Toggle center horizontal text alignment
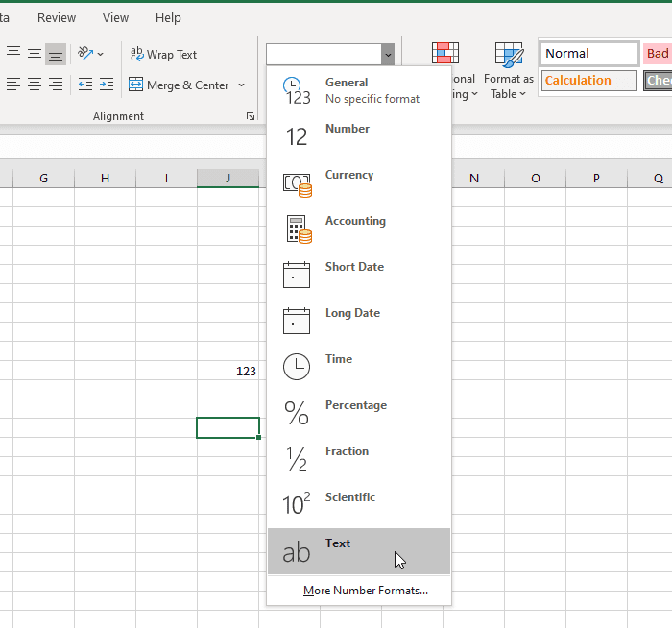Screen dimensions: 672x628 pos(35,85)
